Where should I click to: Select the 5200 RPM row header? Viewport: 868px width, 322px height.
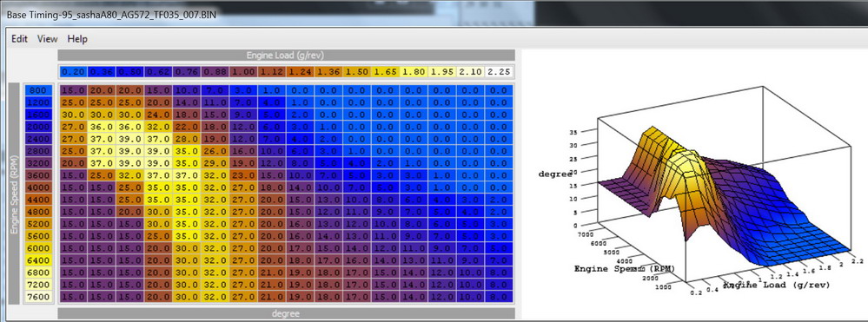coord(39,224)
